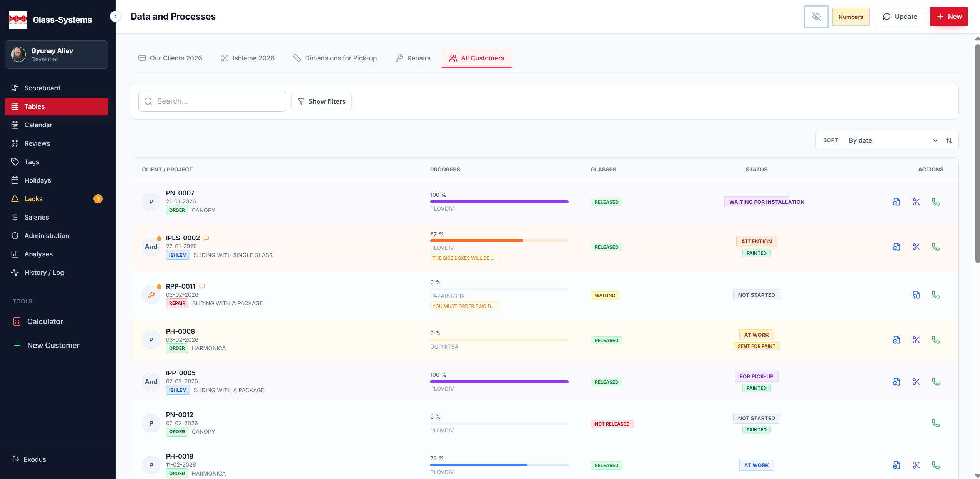Select Lacks with the warning badge in sidebar

click(33, 198)
